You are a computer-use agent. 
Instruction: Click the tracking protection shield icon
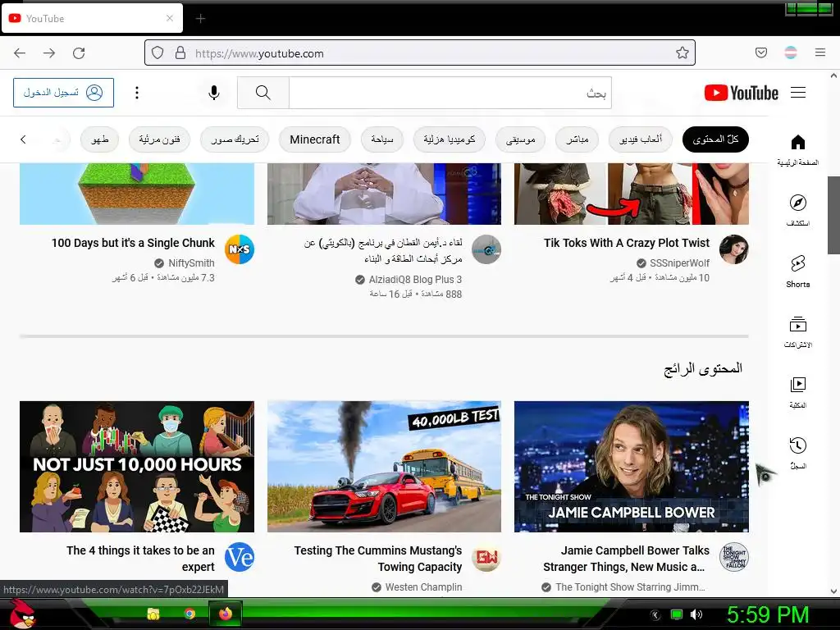point(157,52)
